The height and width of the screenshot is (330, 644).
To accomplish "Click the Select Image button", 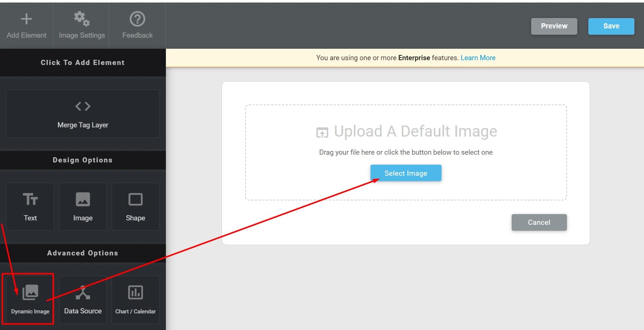I will coord(405,173).
